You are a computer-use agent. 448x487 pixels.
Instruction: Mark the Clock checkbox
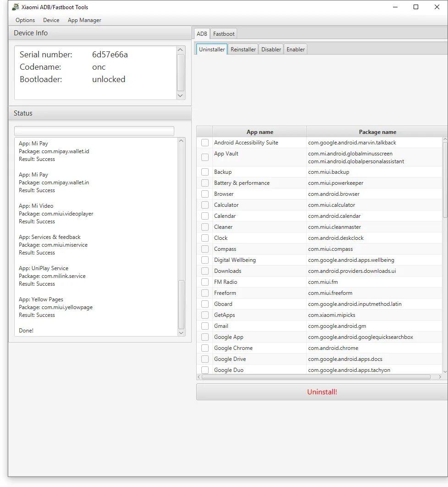click(205, 238)
